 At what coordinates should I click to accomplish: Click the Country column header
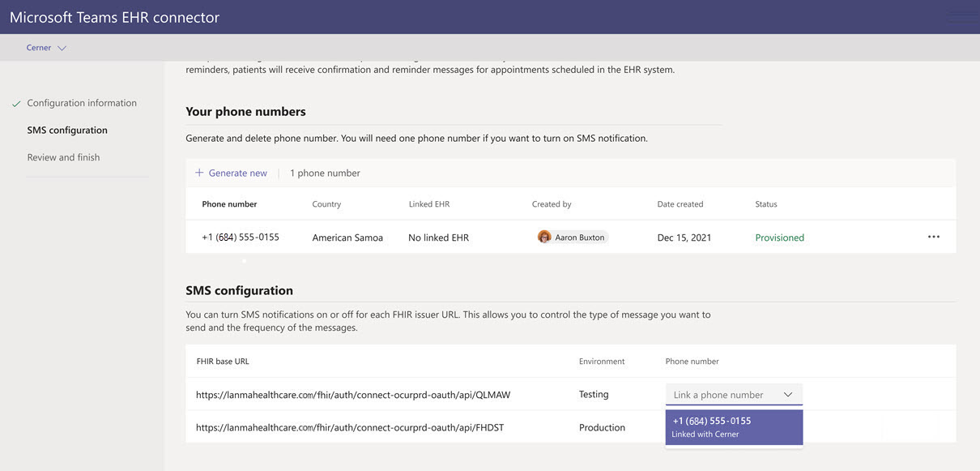pos(326,204)
